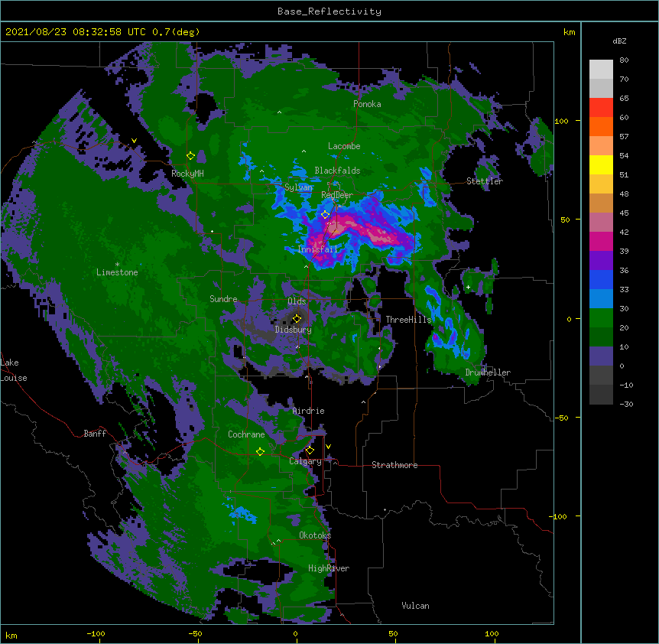Viewport: 659px width, 644px height.
Task: Click the km unit label at bottom left
Action: click(11, 635)
